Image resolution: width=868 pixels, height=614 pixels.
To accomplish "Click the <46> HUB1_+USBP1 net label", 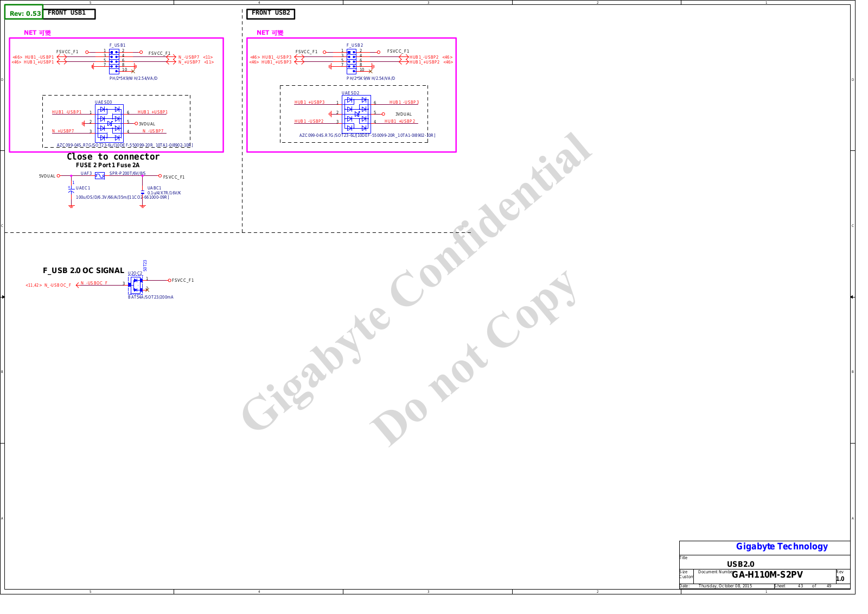I will [x=33, y=62].
